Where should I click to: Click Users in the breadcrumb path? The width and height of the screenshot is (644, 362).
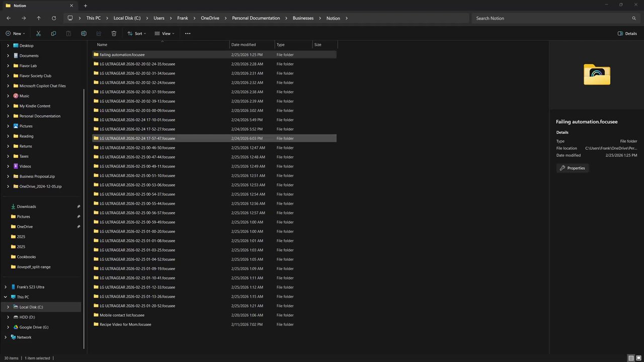(159, 18)
